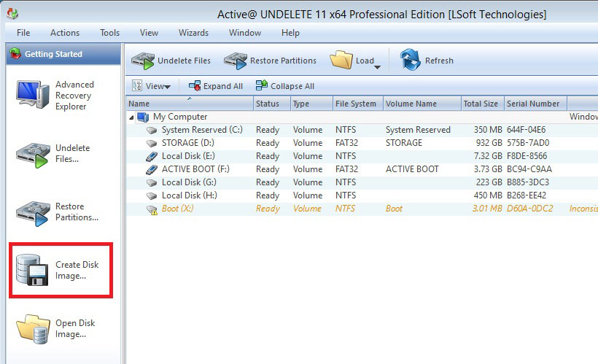Open the Help menu
The width and height of the screenshot is (598, 364).
point(290,33)
